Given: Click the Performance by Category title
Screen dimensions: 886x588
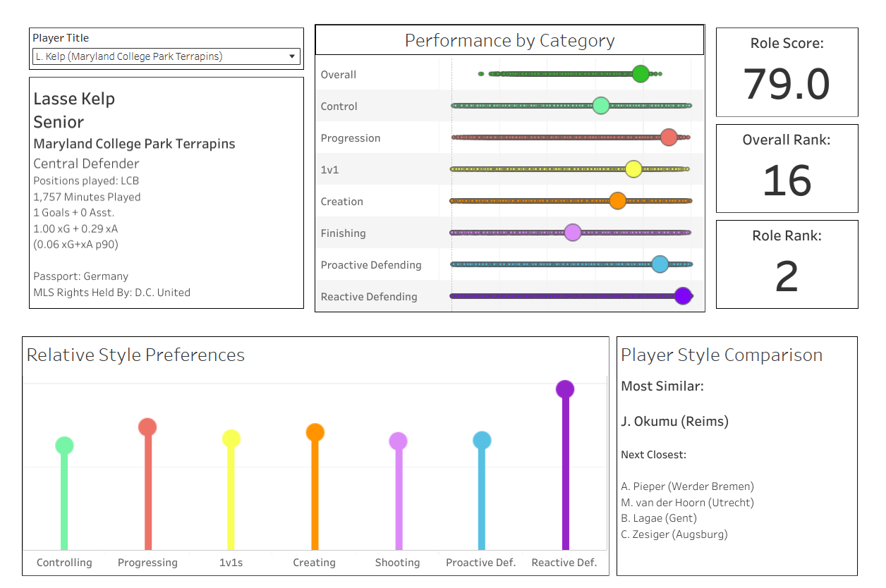Looking at the screenshot, I should click(509, 41).
